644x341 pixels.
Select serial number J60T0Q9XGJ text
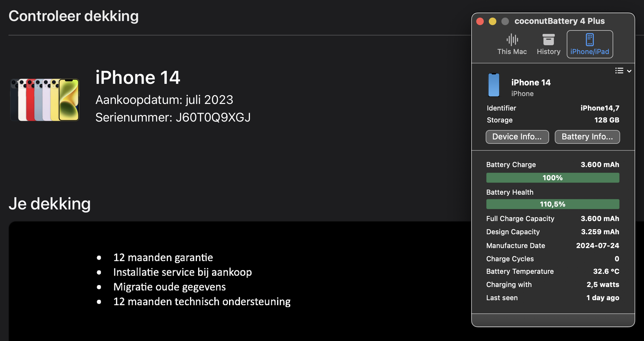213,117
